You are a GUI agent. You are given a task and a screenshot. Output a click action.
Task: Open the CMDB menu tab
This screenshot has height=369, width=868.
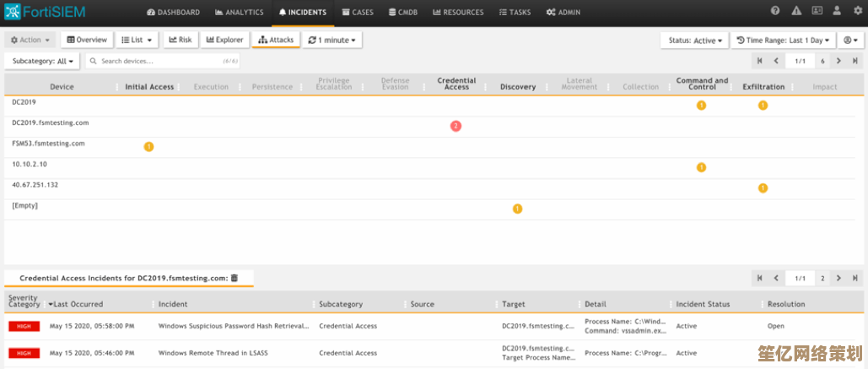click(x=405, y=13)
